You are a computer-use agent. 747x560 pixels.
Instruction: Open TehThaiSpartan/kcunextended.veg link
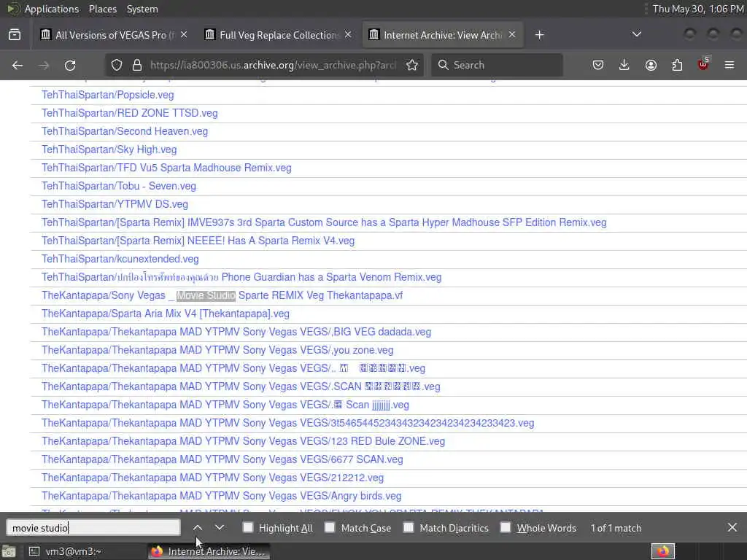click(x=120, y=259)
